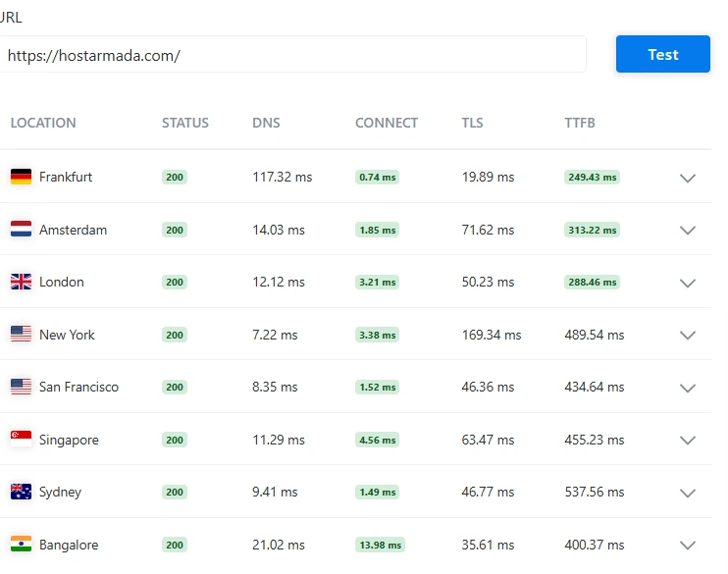This screenshot has height=574, width=728.
Task: Click the 14.03 ms DNS value
Action: 279,230
